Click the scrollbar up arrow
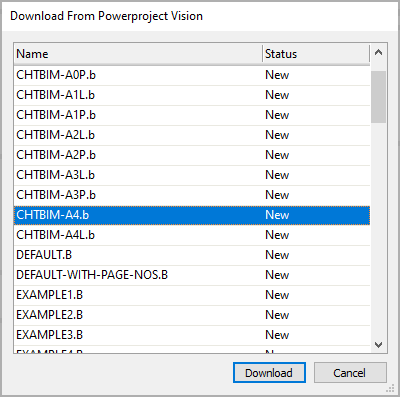 coord(378,52)
